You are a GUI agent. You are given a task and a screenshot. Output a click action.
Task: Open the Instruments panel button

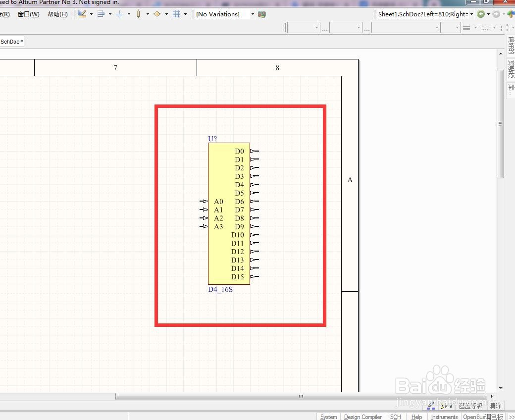(x=444, y=417)
